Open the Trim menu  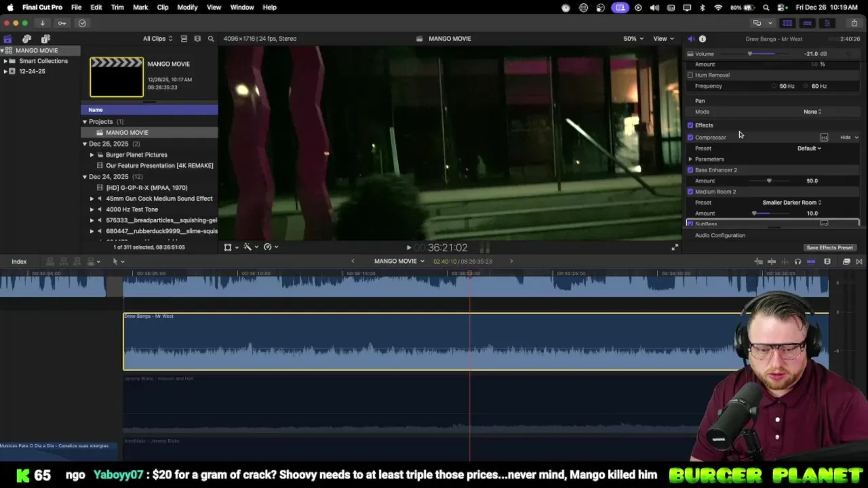pyautogui.click(x=117, y=7)
